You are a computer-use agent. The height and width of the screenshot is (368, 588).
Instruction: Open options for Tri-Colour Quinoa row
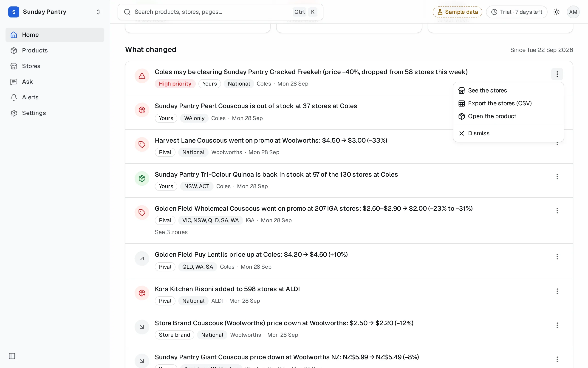[557, 177]
